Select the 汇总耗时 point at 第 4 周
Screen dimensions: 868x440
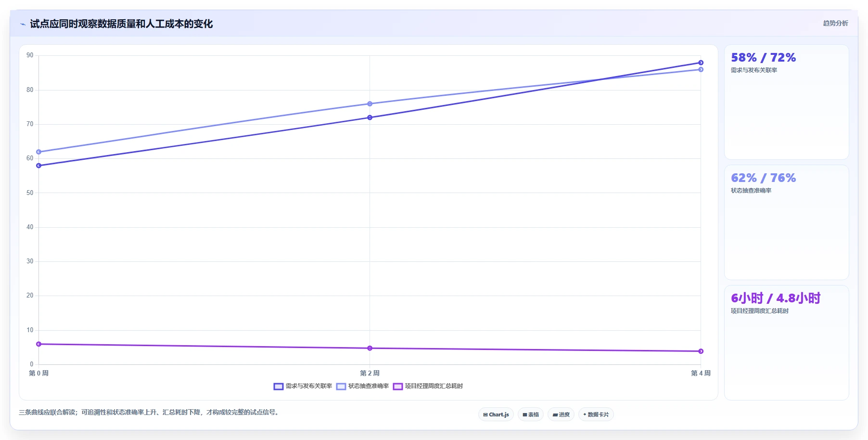(x=701, y=351)
